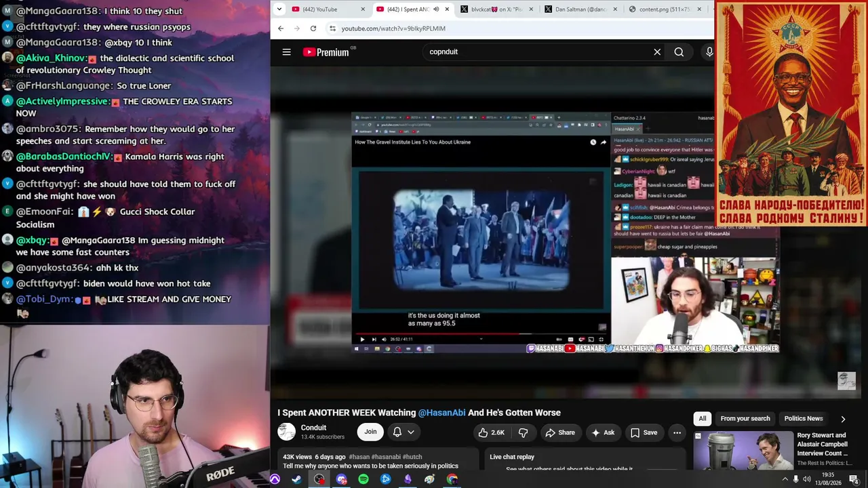Screen dimensions: 868x488
Task: Go back in browser history
Action: [281, 28]
